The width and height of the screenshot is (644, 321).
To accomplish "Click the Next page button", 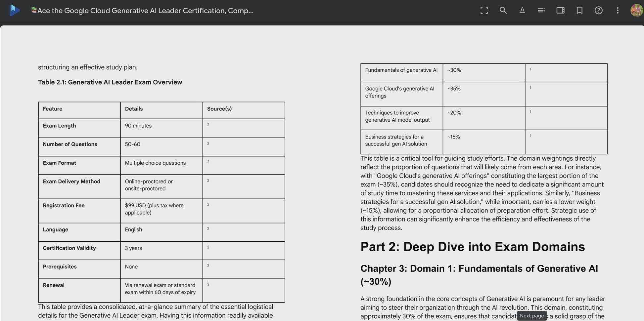I will (x=532, y=316).
